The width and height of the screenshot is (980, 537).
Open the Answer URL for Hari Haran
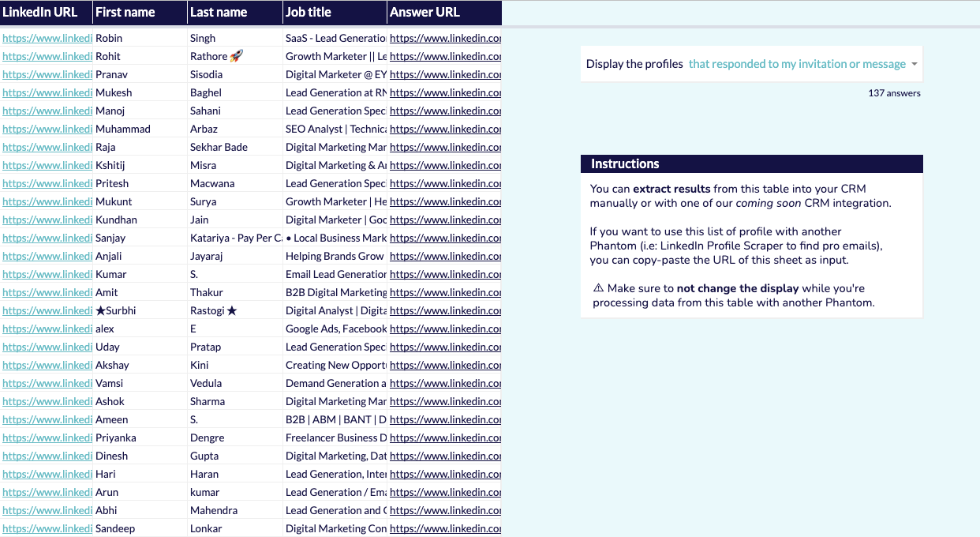click(x=445, y=474)
